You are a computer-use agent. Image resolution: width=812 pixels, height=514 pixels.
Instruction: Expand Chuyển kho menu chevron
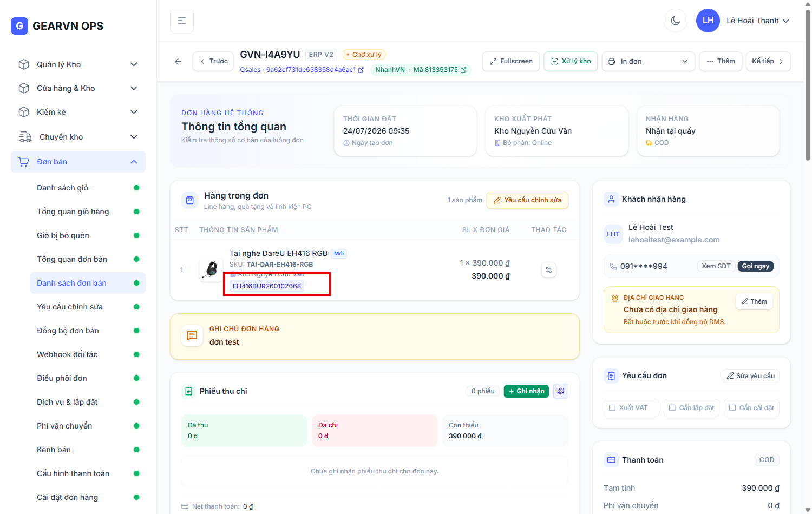134,137
